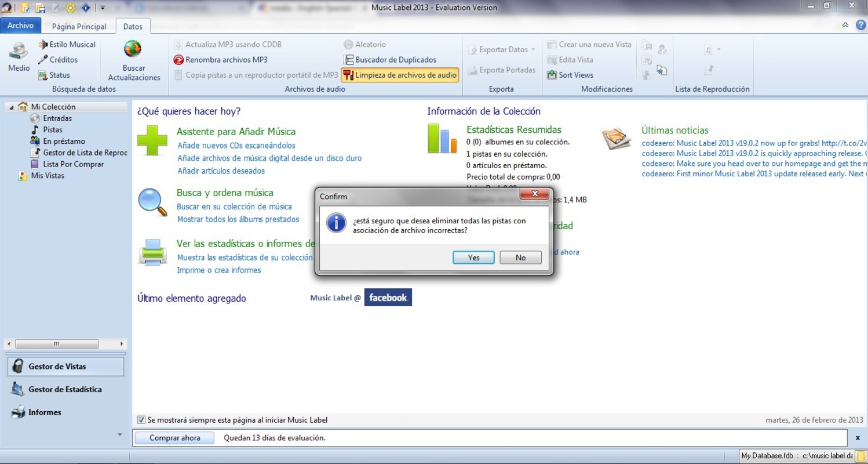Switch to the Página Principal tab
Screen dimensions: 868x464
click(79, 26)
